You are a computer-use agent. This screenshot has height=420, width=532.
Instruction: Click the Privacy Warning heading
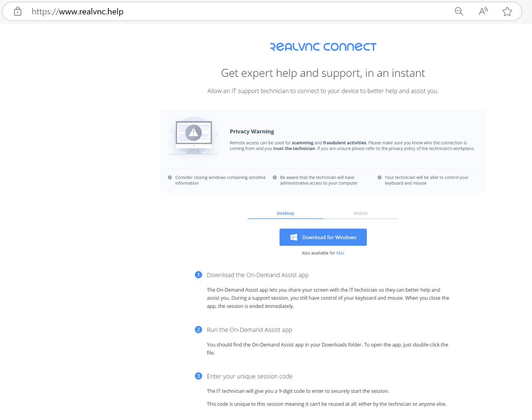pyautogui.click(x=252, y=132)
